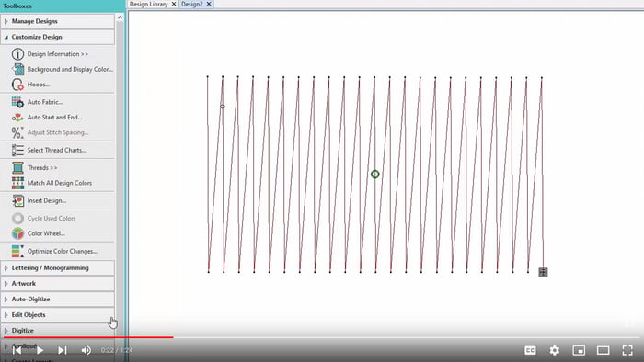
Task: Click Adjust Stitch Spacing icon
Action: click(17, 132)
